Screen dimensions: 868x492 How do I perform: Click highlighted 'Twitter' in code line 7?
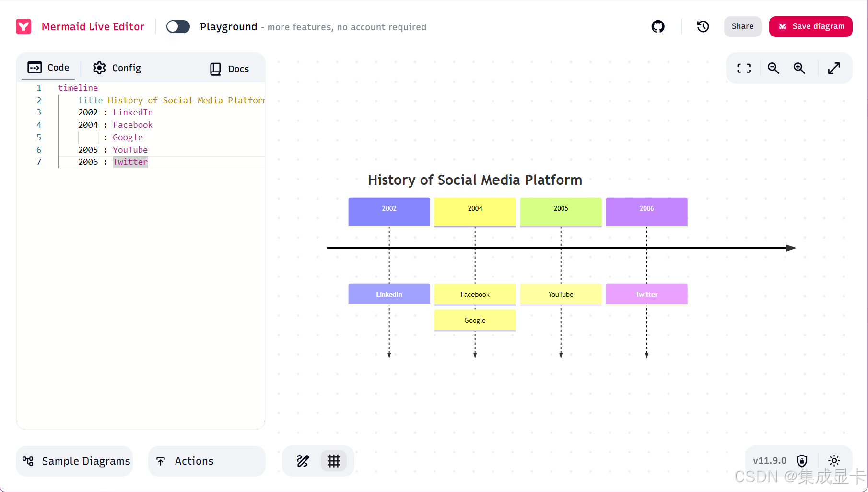[x=130, y=162]
